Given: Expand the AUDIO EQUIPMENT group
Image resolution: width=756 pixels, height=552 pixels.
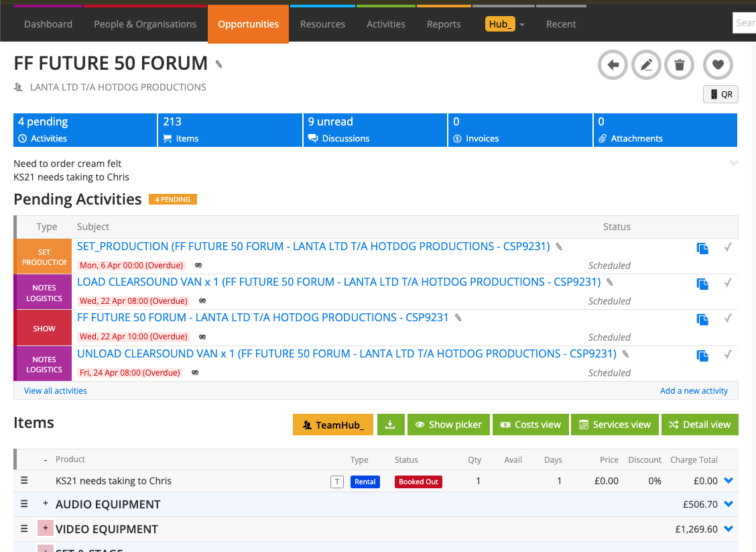Looking at the screenshot, I should (x=45, y=504).
